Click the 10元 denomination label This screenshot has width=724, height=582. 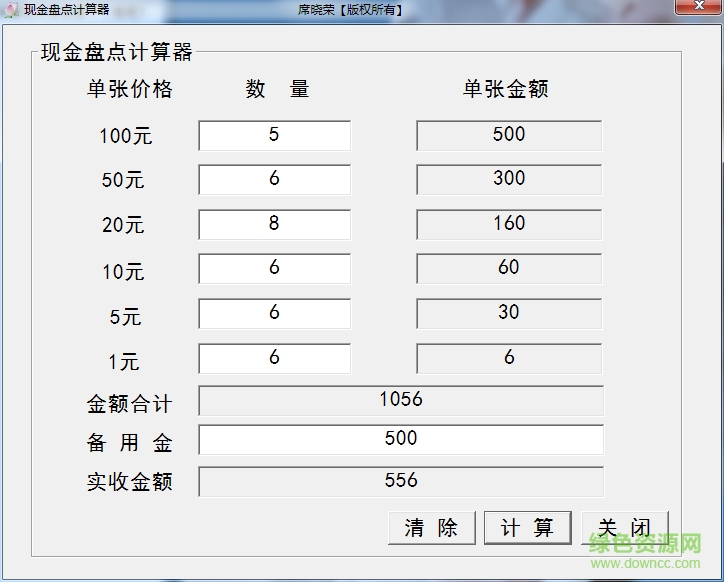tap(123, 272)
